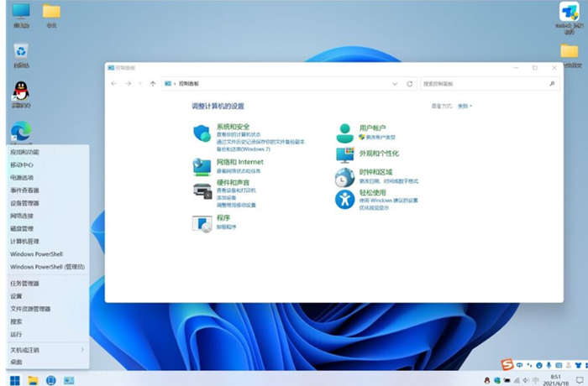Click the search magnifier in Control Panel
Viewport: 588px width, 386px height.
pyautogui.click(x=552, y=84)
